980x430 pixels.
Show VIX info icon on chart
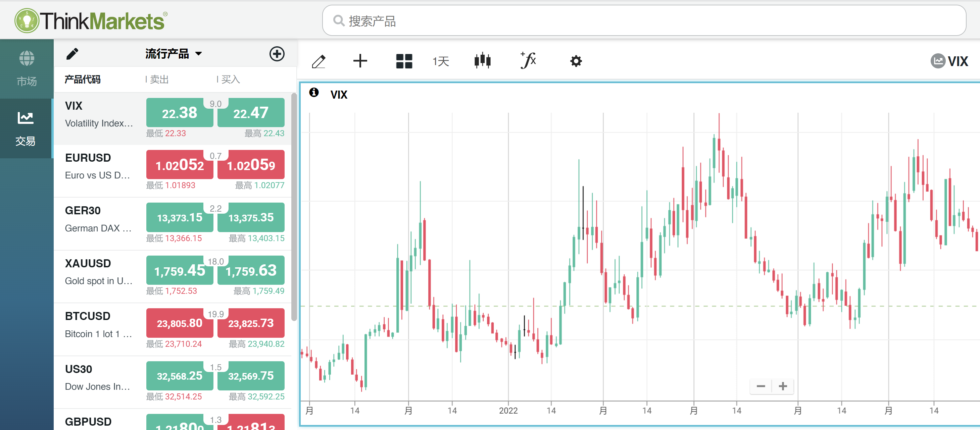coord(314,92)
